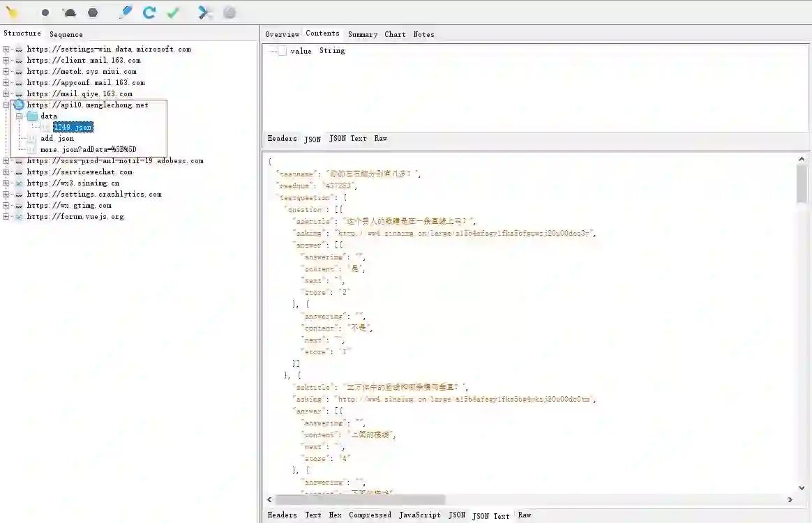Expand the wx.gtimg.com node
812x523 pixels.
click(x=6, y=206)
